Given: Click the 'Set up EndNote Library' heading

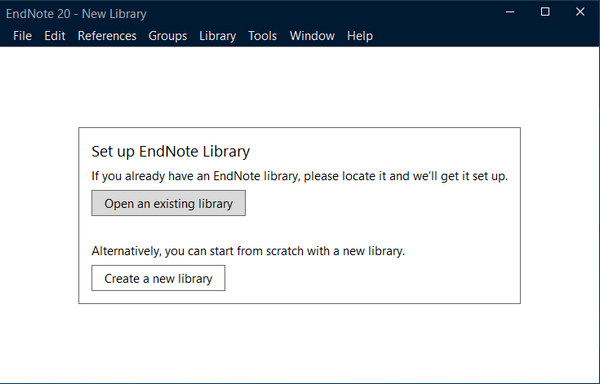Looking at the screenshot, I should click(171, 151).
